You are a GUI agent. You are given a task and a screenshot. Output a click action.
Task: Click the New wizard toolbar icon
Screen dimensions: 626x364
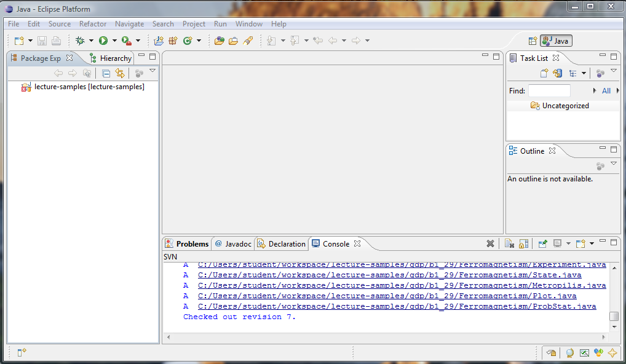(x=19, y=41)
